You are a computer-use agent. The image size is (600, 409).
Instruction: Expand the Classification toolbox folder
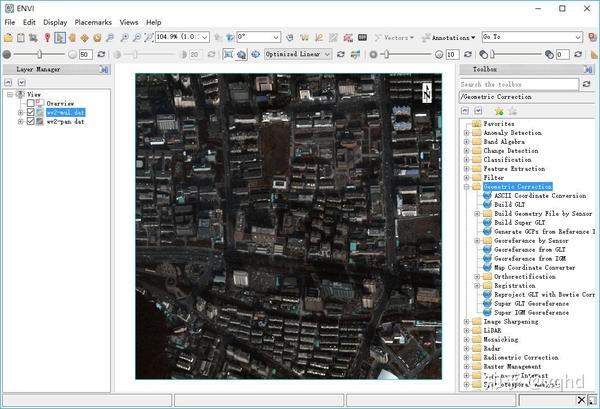(x=466, y=159)
